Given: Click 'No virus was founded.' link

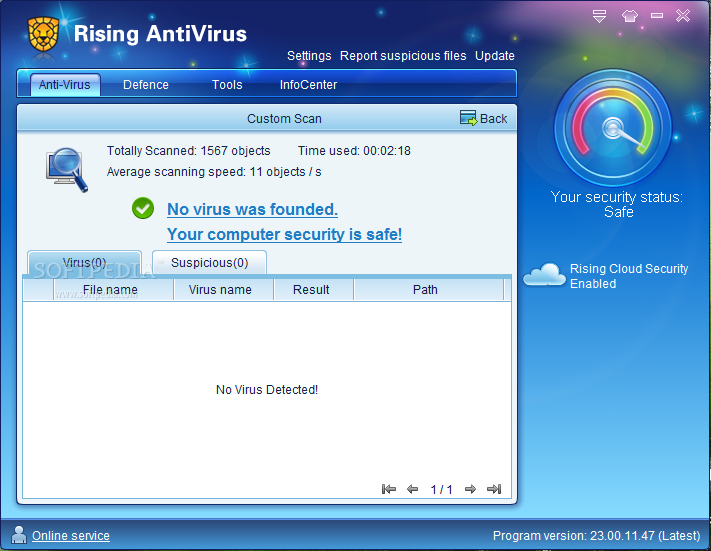Looking at the screenshot, I should point(253,210).
